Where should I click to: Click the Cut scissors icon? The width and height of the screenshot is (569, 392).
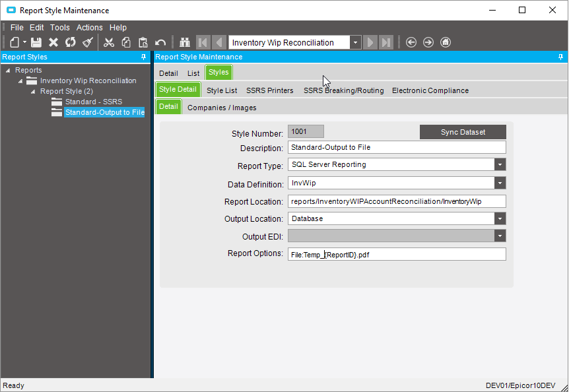click(108, 42)
